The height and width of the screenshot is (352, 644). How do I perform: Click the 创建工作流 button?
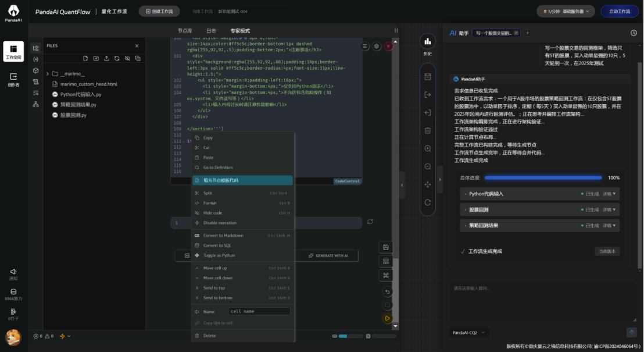tap(159, 12)
